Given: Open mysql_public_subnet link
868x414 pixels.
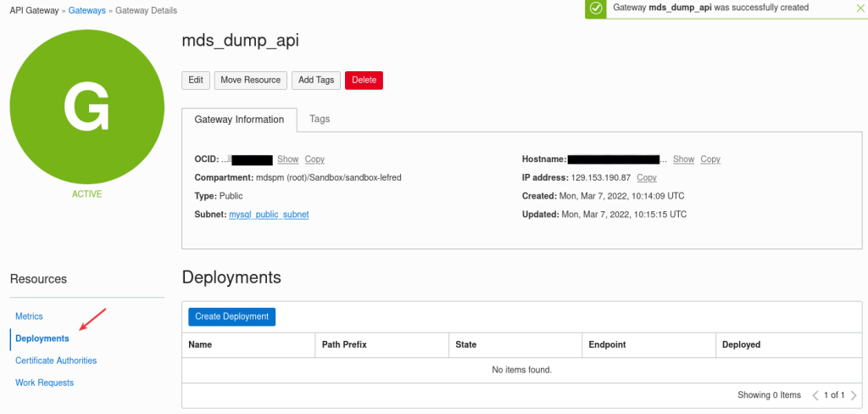Looking at the screenshot, I should click(x=269, y=214).
